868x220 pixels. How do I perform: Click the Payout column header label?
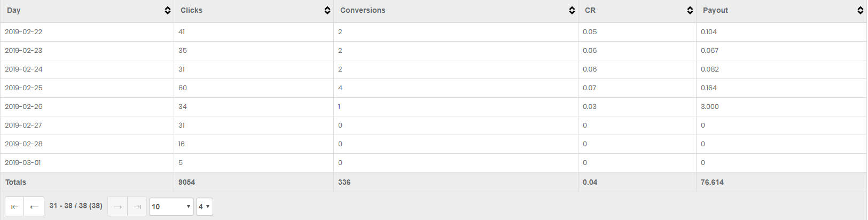pos(715,11)
